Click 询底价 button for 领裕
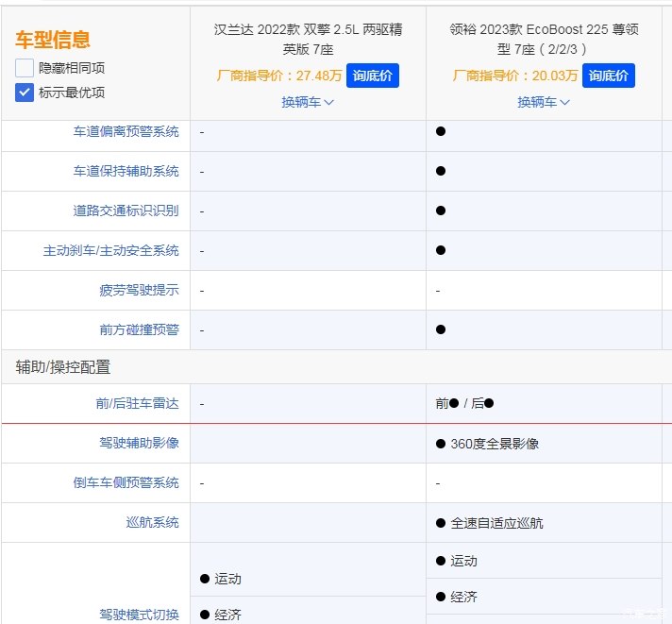Image resolution: width=672 pixels, height=624 pixels. [609, 76]
